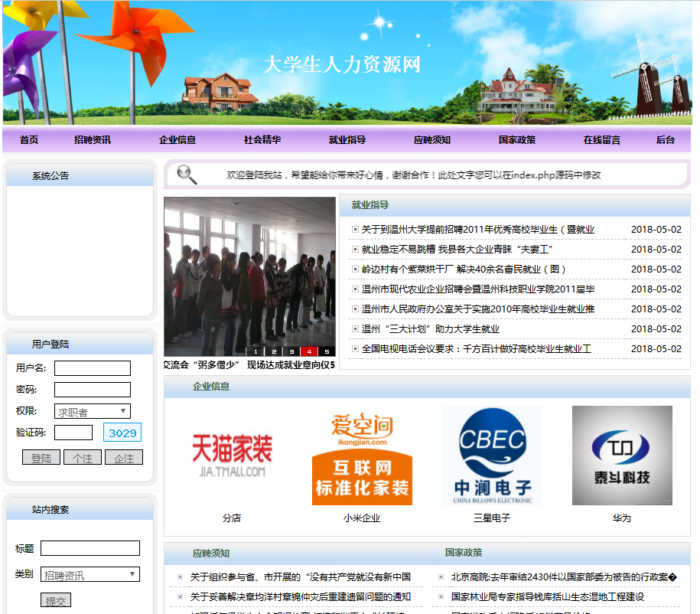Open the 分店 company link
The height and width of the screenshot is (614, 700).
pyautogui.click(x=232, y=518)
